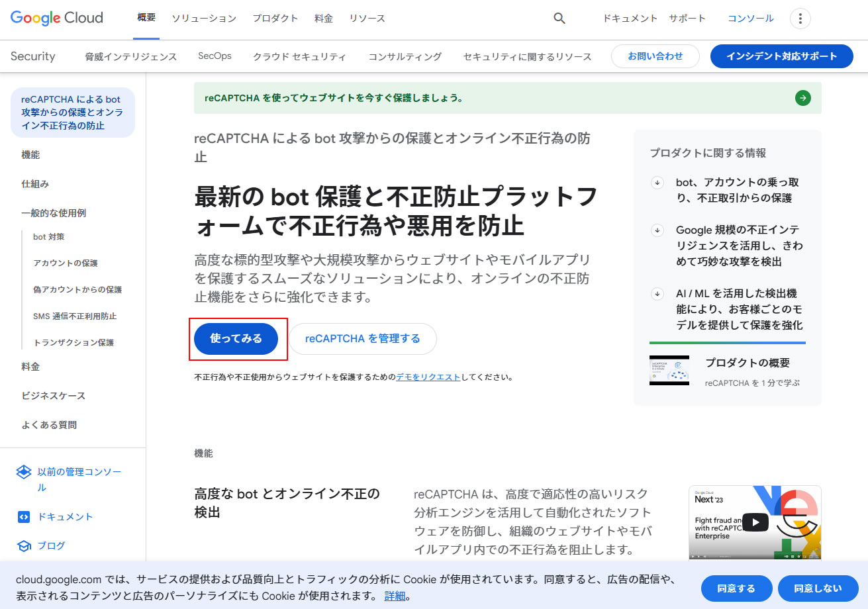This screenshot has width=868, height=609.
Task: Jump to ビジネスケース in the sidebar
Action: (54, 396)
